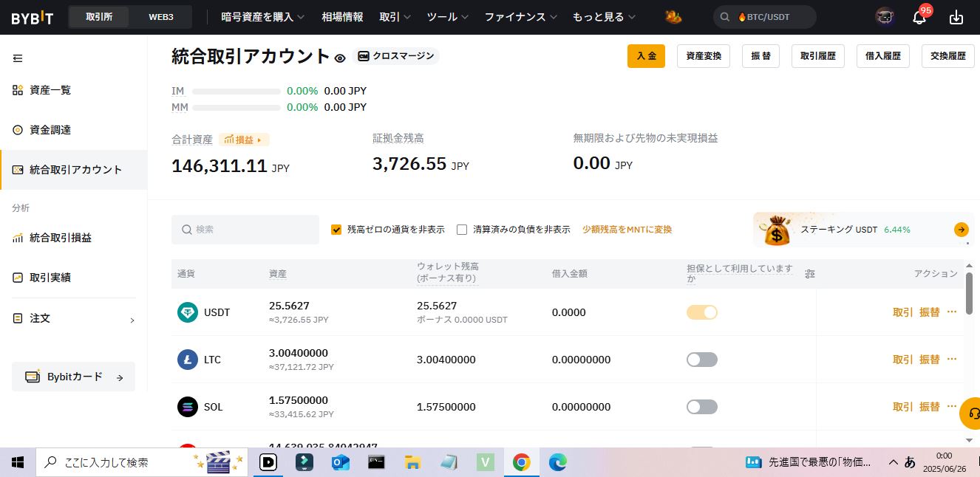Open the rewards treasure icon in header
Image resolution: width=980 pixels, height=477 pixels.
click(x=673, y=17)
